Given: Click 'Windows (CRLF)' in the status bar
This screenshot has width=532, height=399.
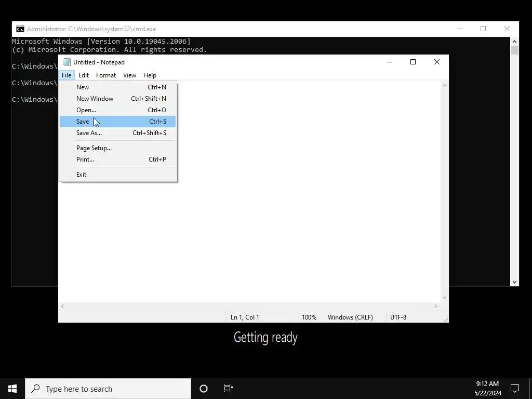Looking at the screenshot, I should (x=350, y=317).
